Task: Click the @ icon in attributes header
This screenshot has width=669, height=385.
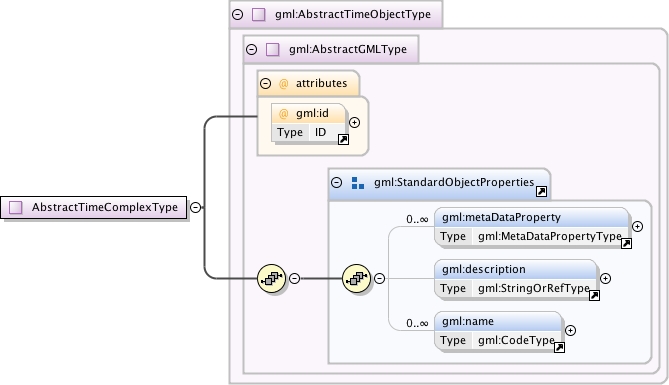Action: 283,84
